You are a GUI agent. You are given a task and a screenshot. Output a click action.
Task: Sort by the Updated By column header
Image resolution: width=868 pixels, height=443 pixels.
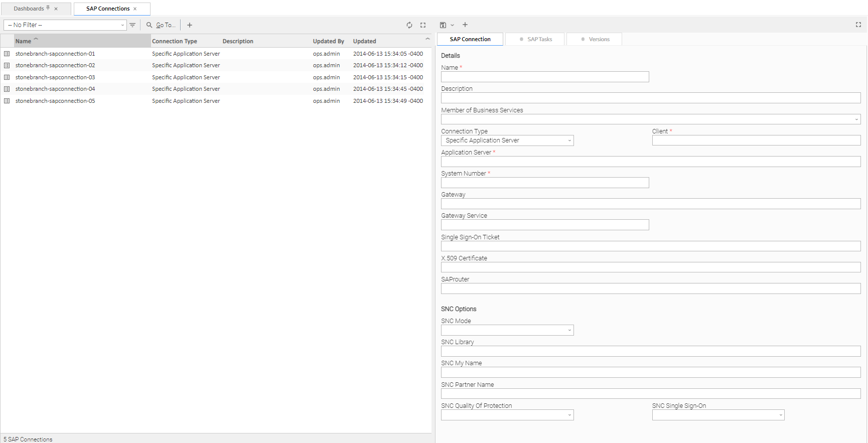click(x=328, y=41)
